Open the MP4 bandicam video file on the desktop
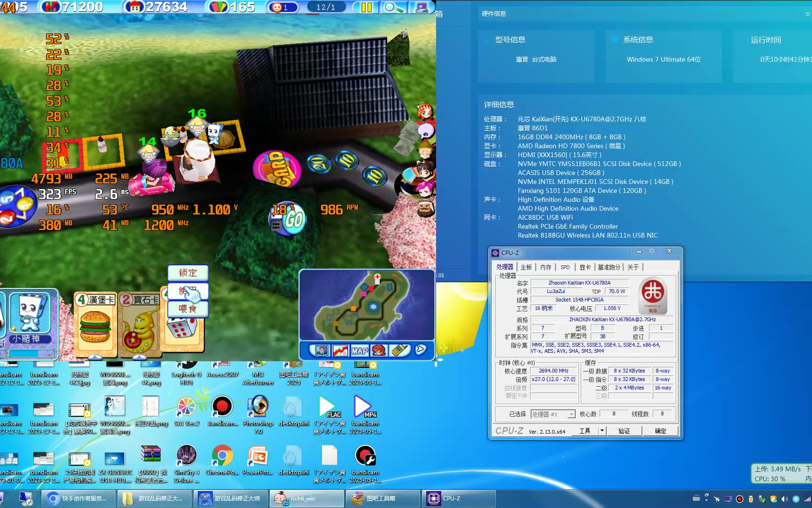This screenshot has height=508, width=812. (365, 414)
